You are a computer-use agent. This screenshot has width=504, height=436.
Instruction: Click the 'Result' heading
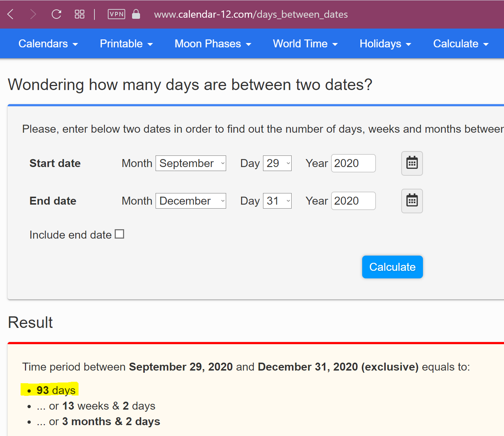[x=30, y=322]
